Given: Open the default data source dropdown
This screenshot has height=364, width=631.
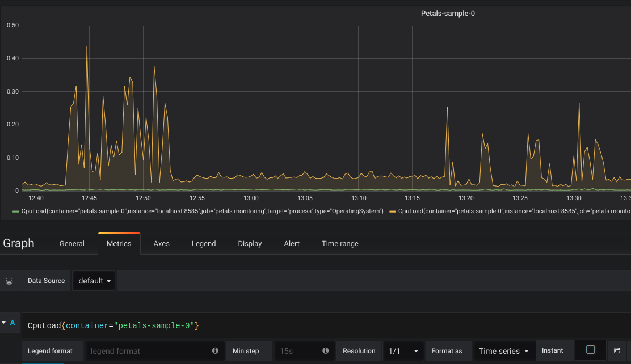Looking at the screenshot, I should point(94,281).
